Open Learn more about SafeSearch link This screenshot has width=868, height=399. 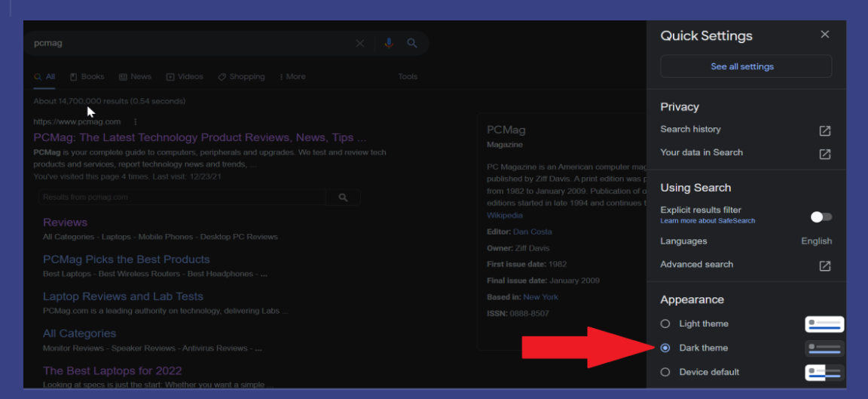708,221
